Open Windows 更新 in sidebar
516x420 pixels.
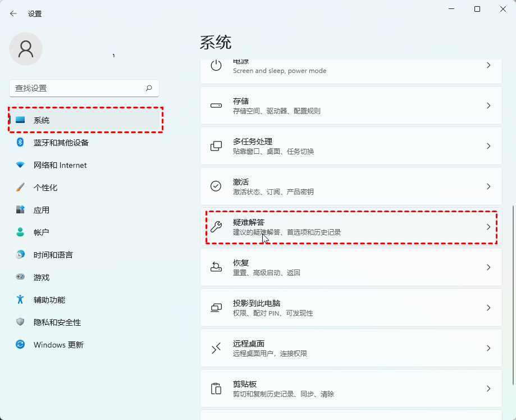click(58, 345)
